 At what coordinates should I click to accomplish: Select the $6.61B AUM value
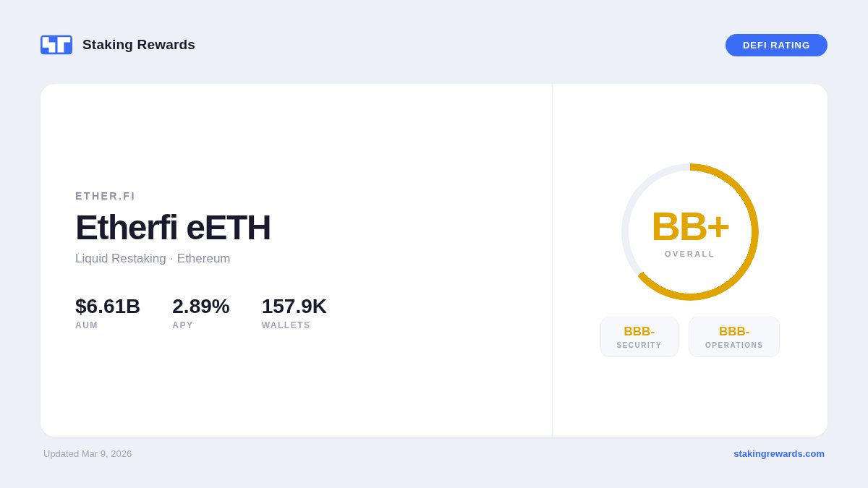point(108,307)
